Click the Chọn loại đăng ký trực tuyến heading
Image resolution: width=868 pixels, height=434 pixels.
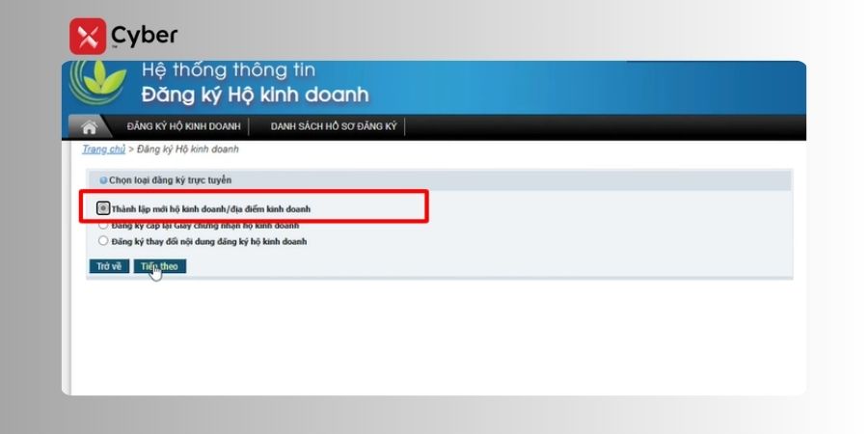[x=170, y=180]
